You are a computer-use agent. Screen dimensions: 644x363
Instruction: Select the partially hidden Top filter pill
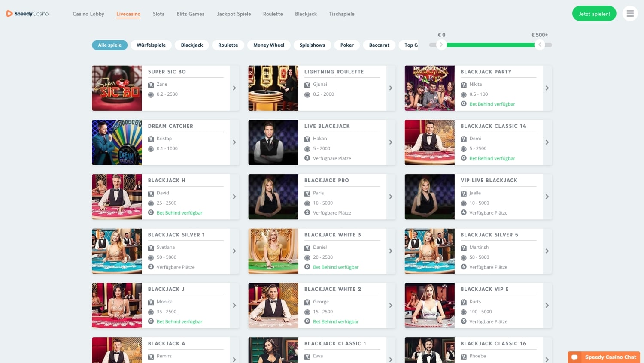coord(409,45)
